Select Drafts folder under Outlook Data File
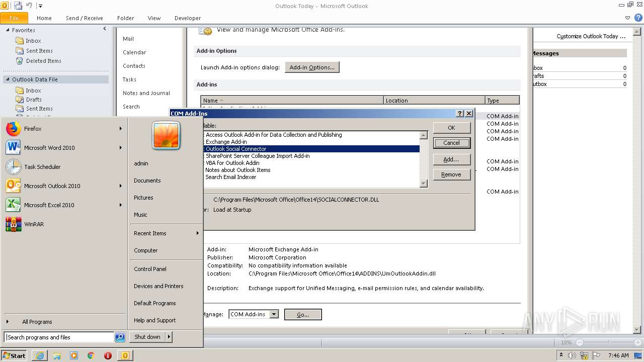This screenshot has height=362, width=644. click(34, 100)
